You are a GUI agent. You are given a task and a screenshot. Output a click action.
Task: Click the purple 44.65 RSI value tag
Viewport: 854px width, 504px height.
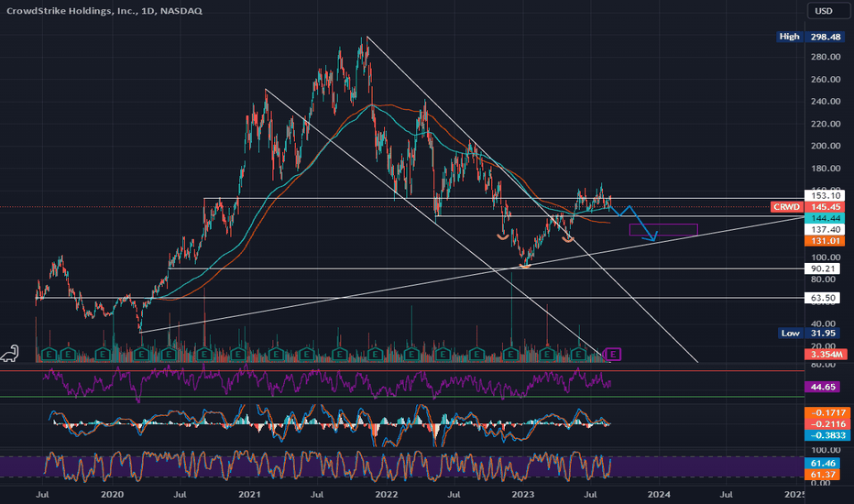pos(823,387)
